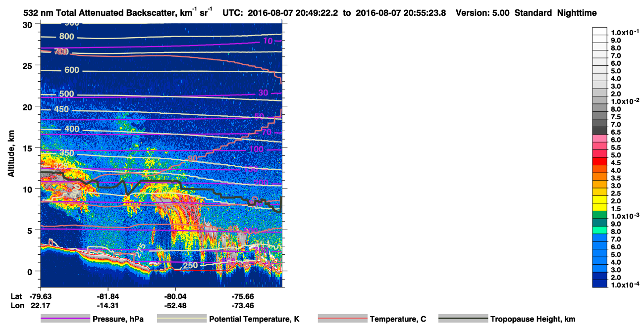Image resolution: width=644 pixels, height=330 pixels.
Task: Click the longitude value -73.46
Action: [x=243, y=305]
